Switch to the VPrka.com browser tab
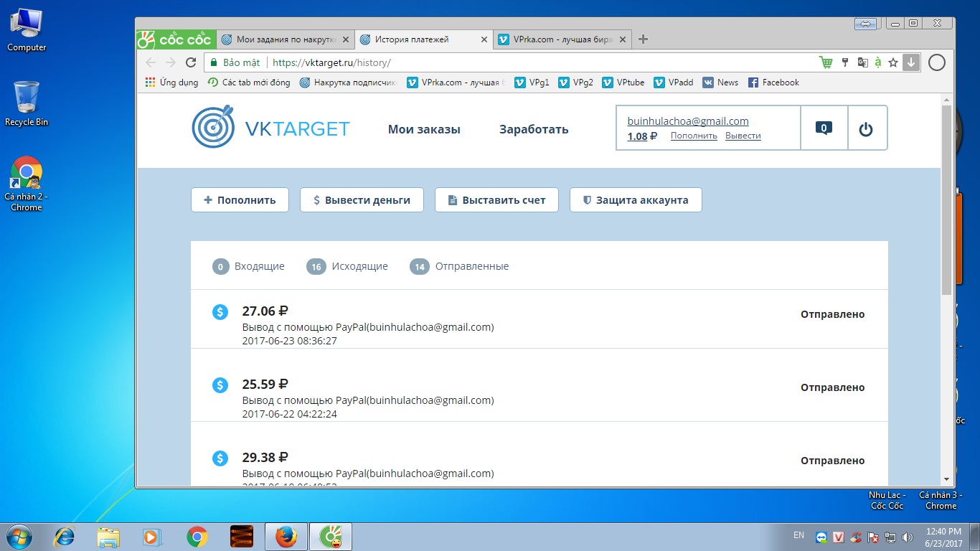Image resolution: width=980 pixels, height=551 pixels. tap(562, 39)
